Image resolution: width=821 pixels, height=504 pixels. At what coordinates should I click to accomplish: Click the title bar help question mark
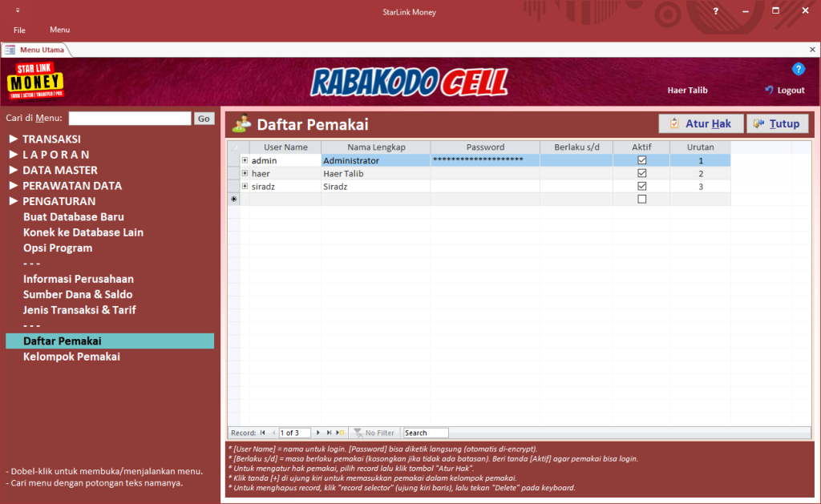click(716, 11)
